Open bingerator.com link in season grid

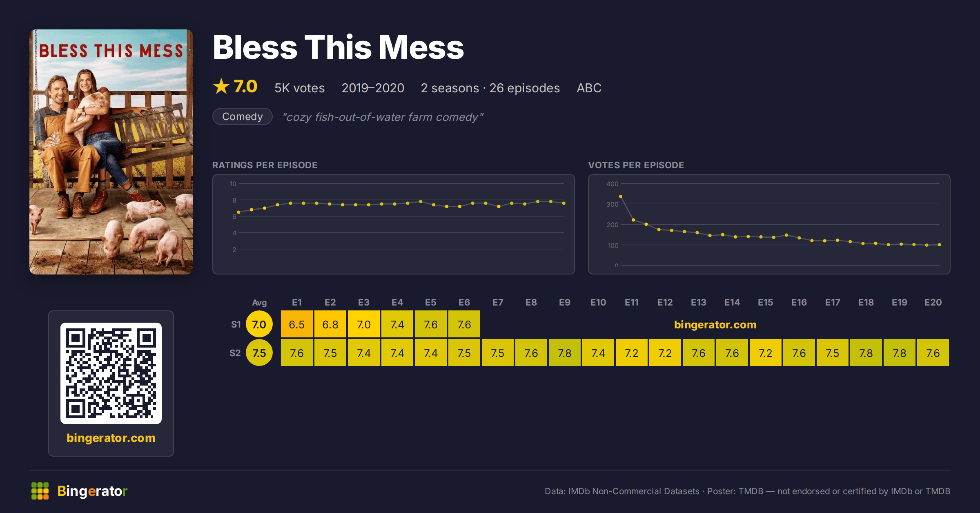pos(715,325)
